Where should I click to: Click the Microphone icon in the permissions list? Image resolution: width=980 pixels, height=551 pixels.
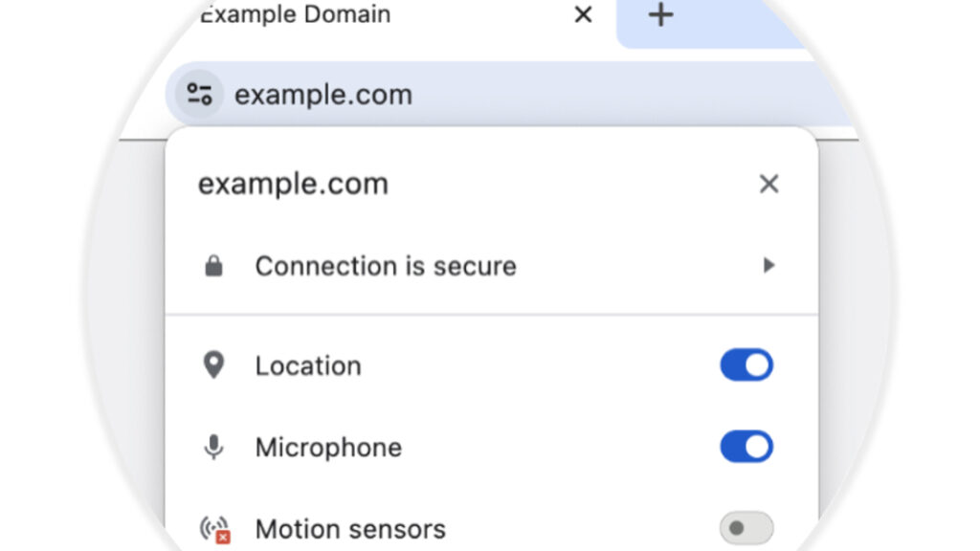pyautogui.click(x=214, y=447)
